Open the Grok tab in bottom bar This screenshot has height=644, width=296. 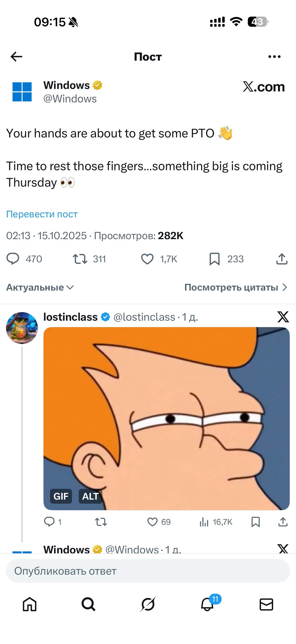tap(148, 604)
